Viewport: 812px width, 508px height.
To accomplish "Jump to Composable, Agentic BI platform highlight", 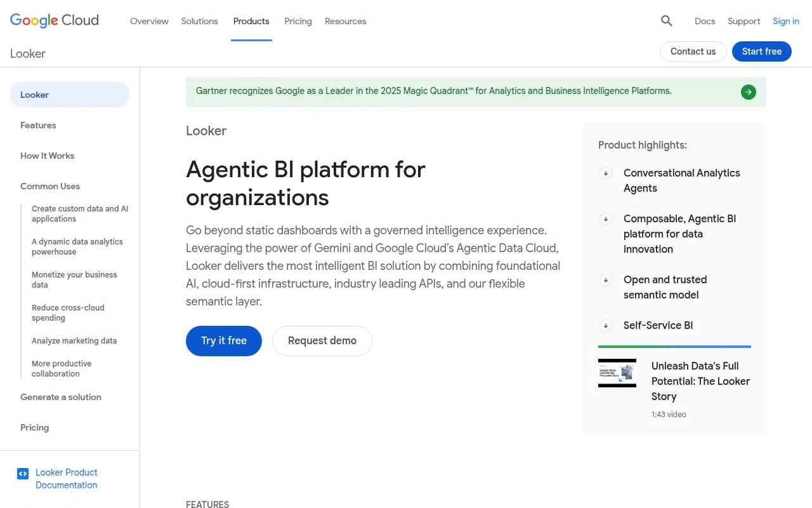I will (x=680, y=234).
